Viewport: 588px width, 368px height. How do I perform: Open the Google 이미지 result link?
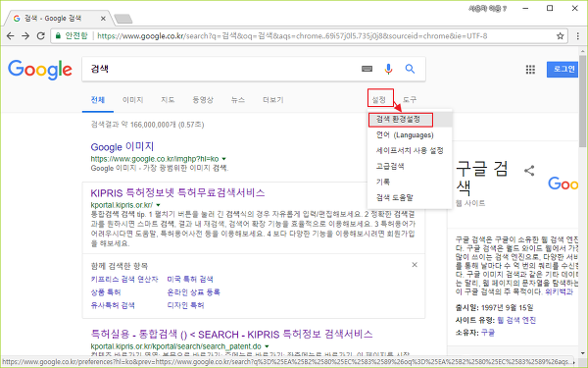(x=122, y=146)
